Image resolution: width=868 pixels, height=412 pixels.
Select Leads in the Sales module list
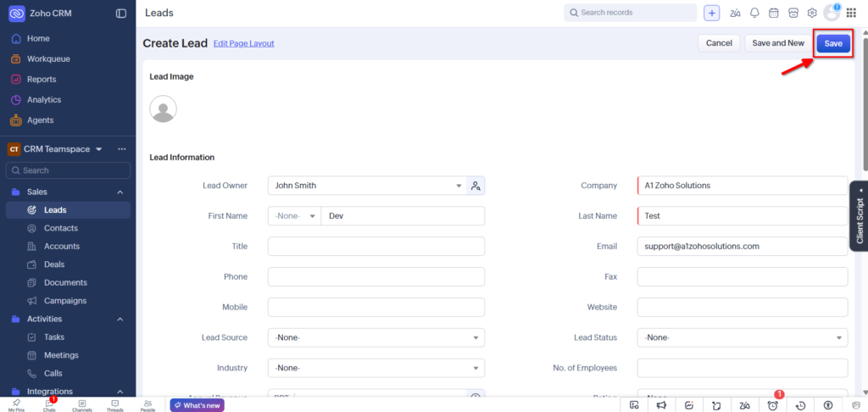coord(68,210)
